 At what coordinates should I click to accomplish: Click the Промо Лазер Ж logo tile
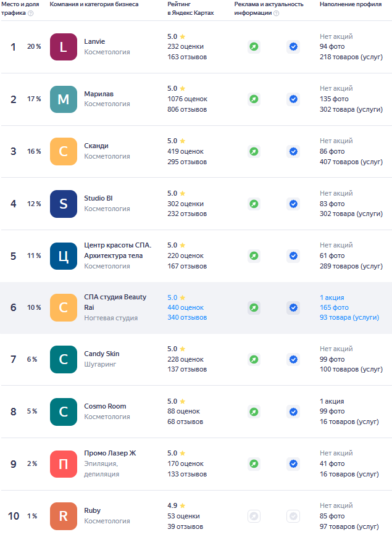(64, 464)
